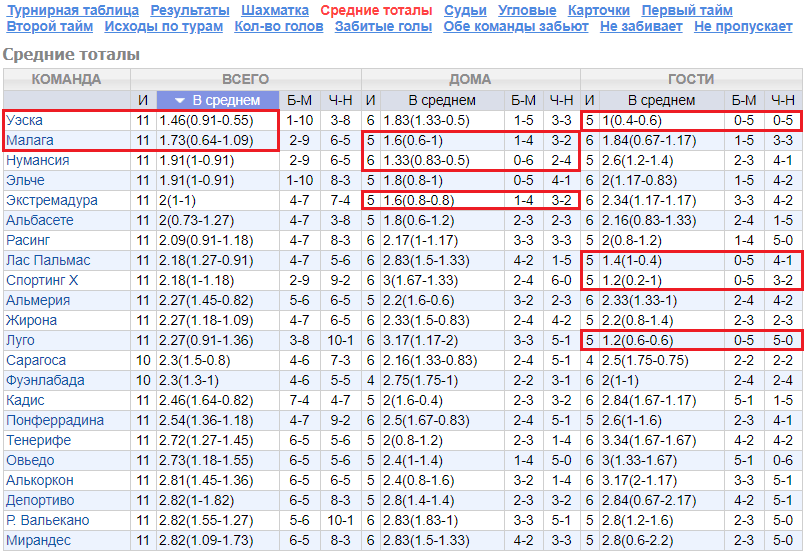The image size is (807, 553).
Task: Open team link Кадис
Action: click(25, 401)
